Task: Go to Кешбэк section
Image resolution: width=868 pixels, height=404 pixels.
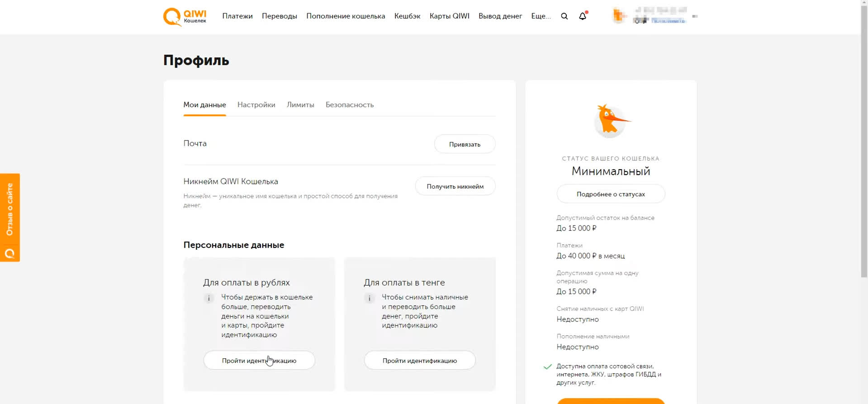Action: (x=407, y=16)
